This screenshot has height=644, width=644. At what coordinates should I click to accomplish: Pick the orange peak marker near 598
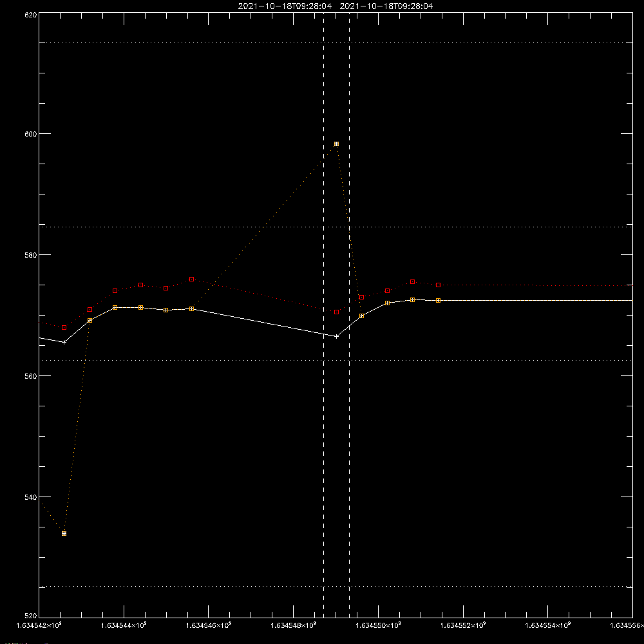pos(336,144)
